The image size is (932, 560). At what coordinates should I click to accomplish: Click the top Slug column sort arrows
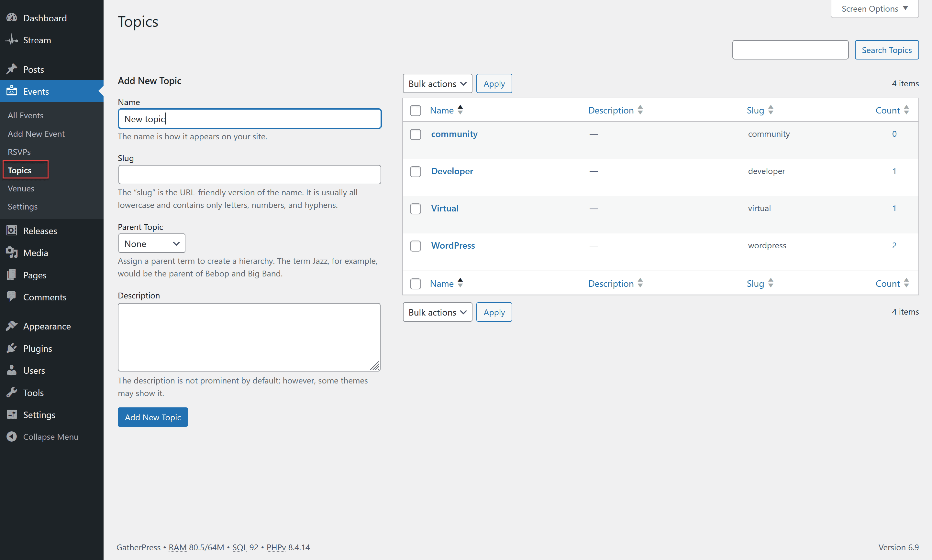[x=771, y=110]
